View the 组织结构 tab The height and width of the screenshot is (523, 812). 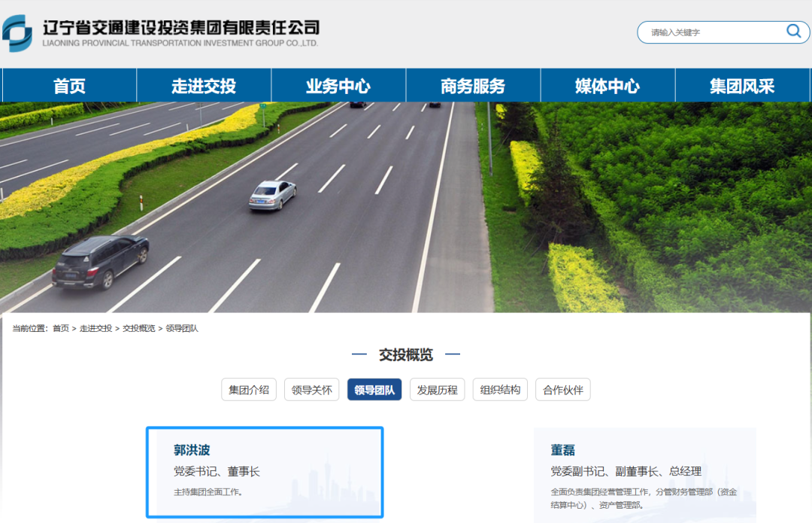pyautogui.click(x=500, y=390)
